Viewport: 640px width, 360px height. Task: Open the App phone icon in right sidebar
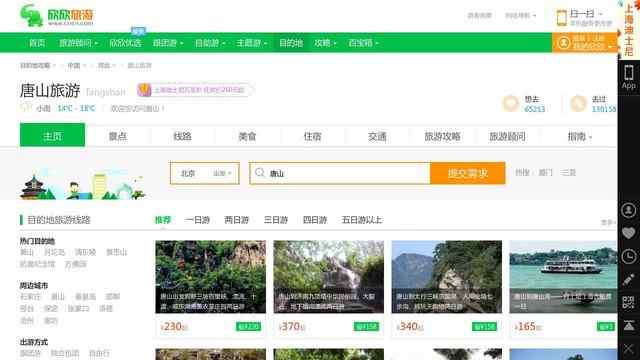click(629, 73)
